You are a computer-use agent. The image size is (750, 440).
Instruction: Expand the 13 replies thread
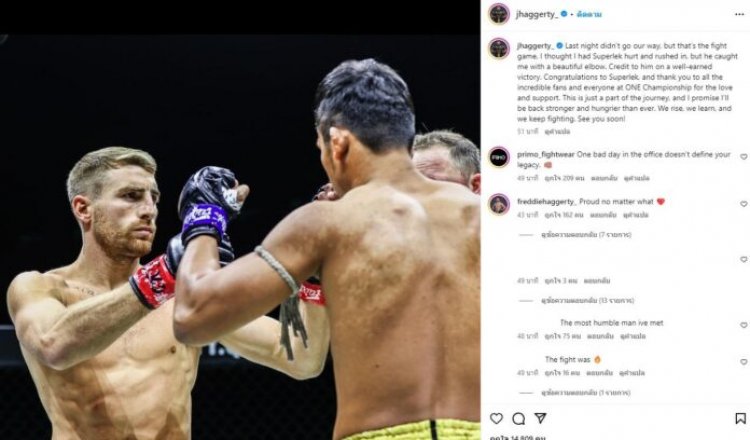coord(587,300)
